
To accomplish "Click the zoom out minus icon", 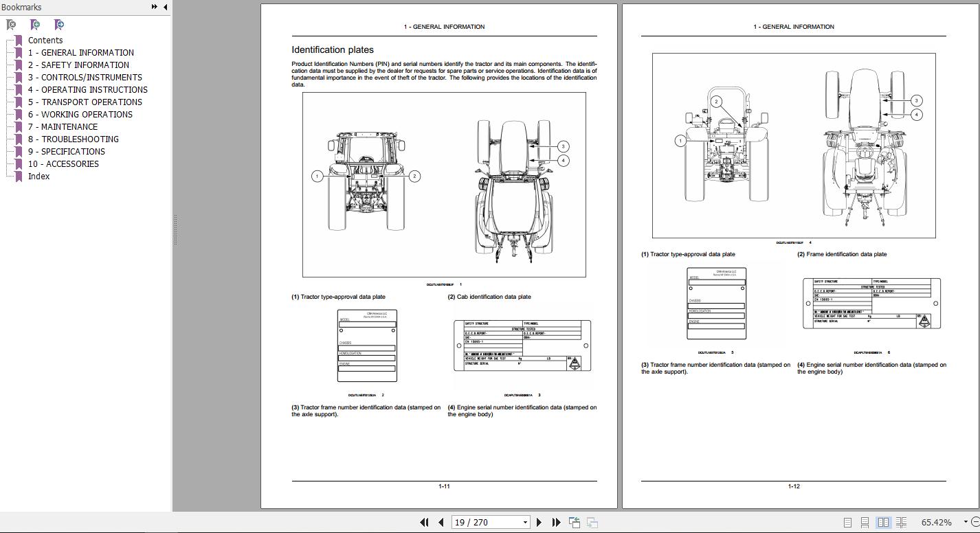I will 977,523.
